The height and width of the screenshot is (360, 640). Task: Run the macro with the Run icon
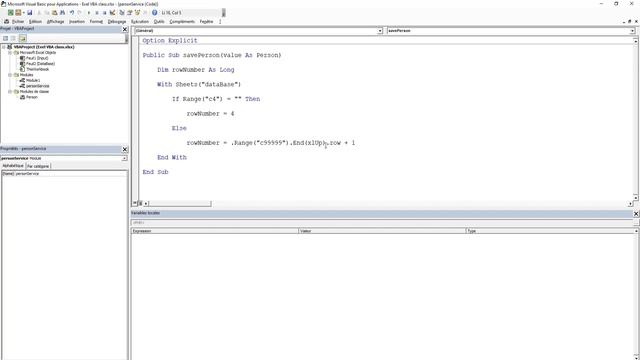click(x=89, y=13)
